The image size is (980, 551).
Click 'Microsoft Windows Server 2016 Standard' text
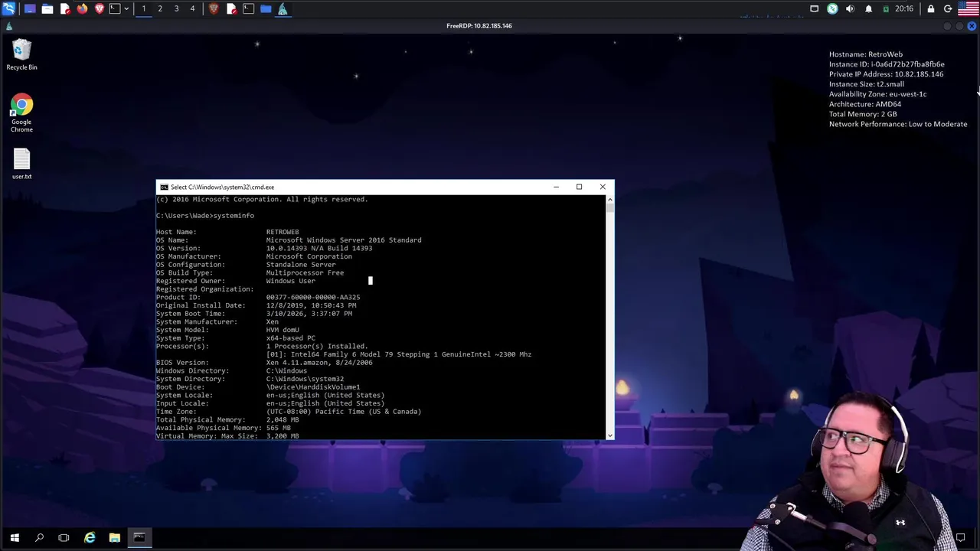(x=344, y=240)
